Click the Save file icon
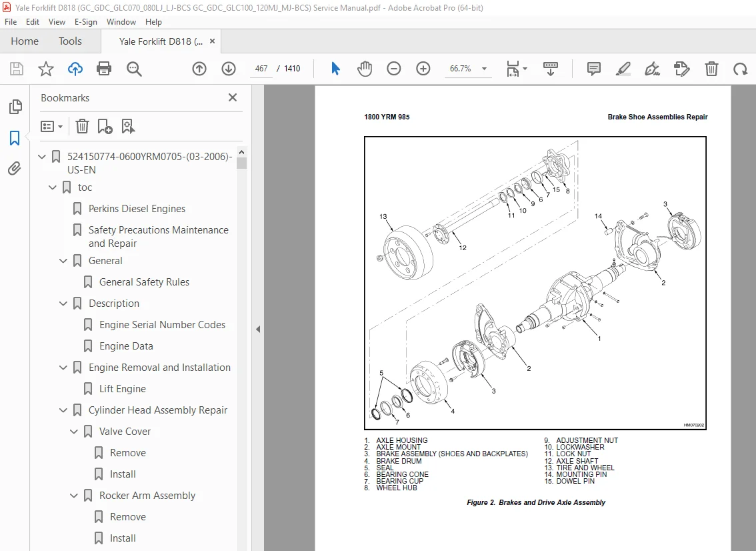 (x=17, y=69)
